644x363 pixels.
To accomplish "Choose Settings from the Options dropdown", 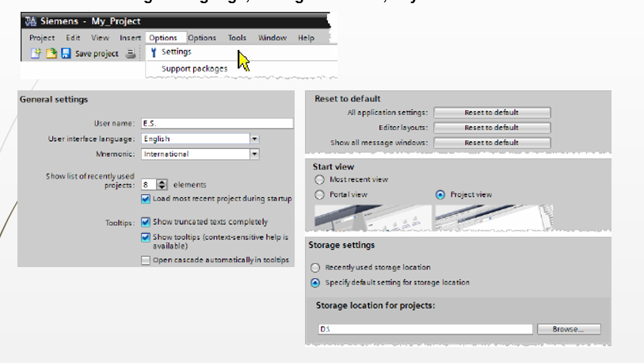I will [x=177, y=52].
